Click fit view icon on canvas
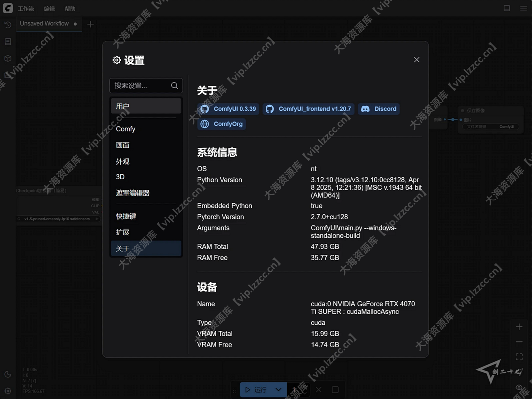Viewport: 532px width, 399px height. [519, 357]
